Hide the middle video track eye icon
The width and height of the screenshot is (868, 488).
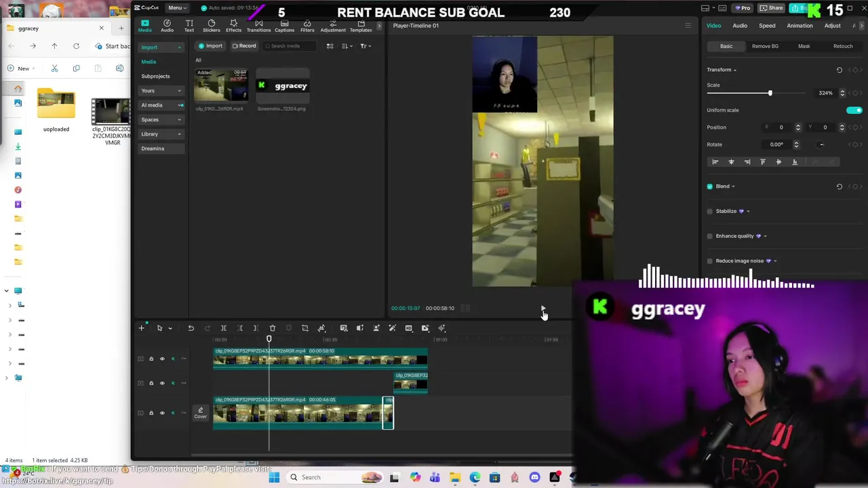[x=162, y=383]
